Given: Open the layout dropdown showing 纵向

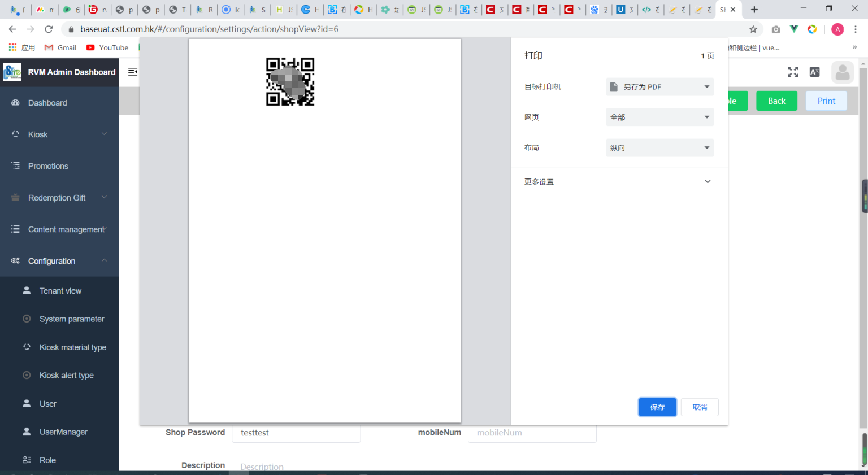Looking at the screenshot, I should (660, 147).
